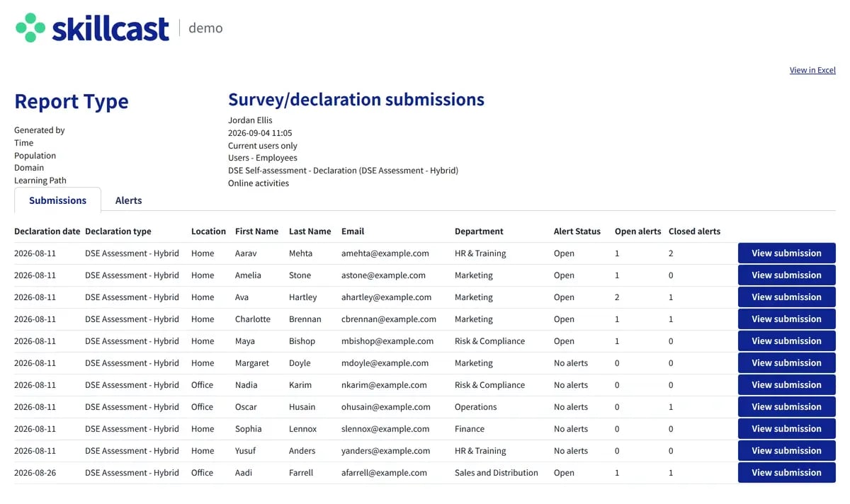This screenshot has height=504, width=850.
Task: View submission for Nadia Karim
Action: [x=786, y=385]
